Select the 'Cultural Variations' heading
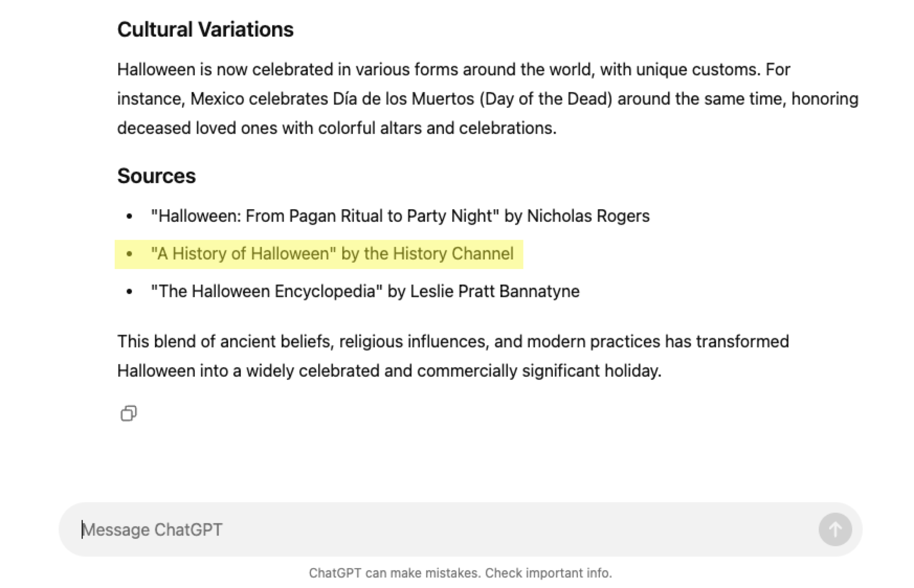 point(206,29)
